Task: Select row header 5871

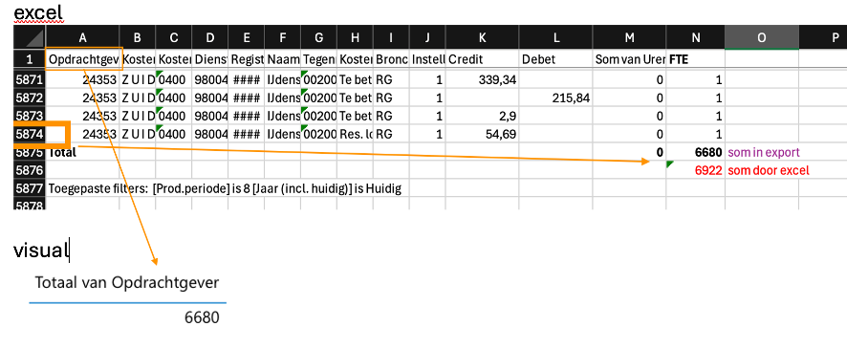Action: 30,80
